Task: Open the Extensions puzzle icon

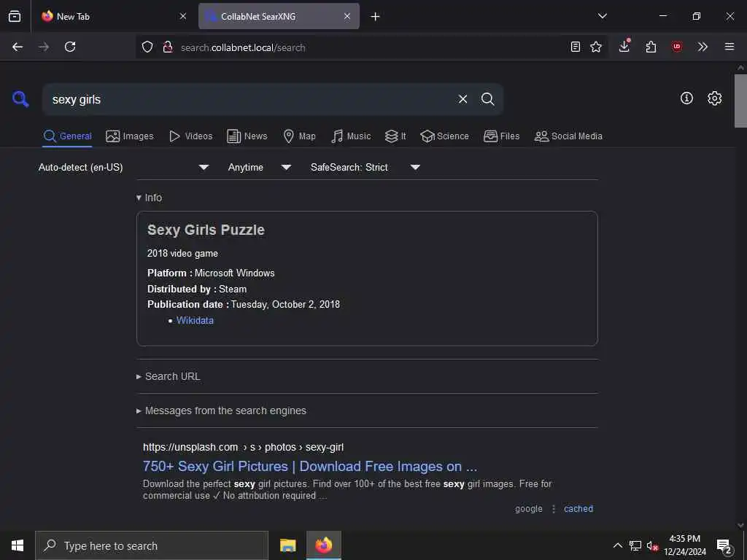Action: tap(651, 47)
